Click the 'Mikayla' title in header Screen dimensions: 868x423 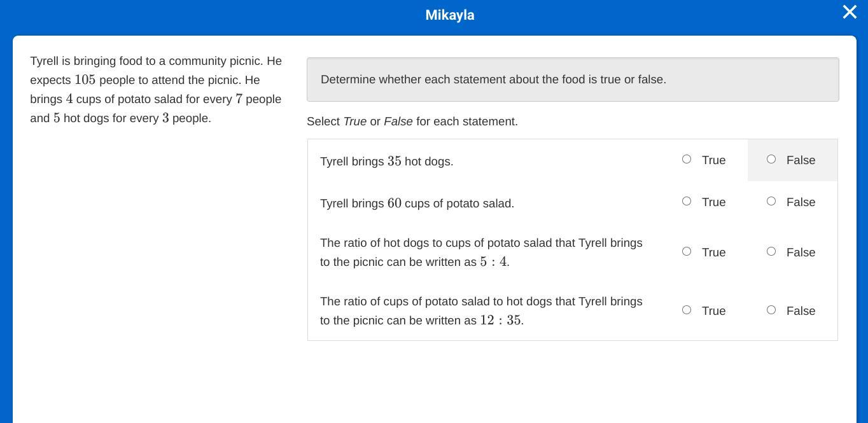point(449,15)
